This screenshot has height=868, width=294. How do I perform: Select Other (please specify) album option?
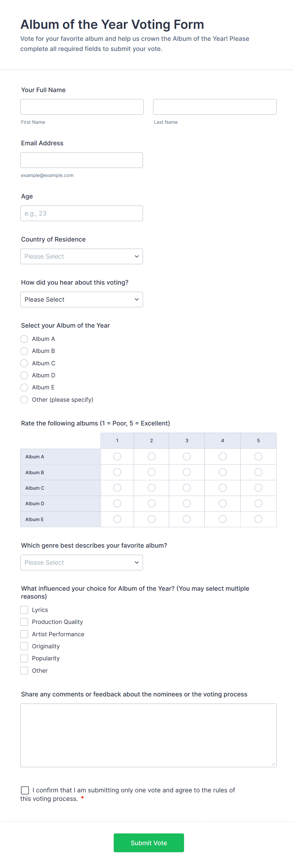24,399
